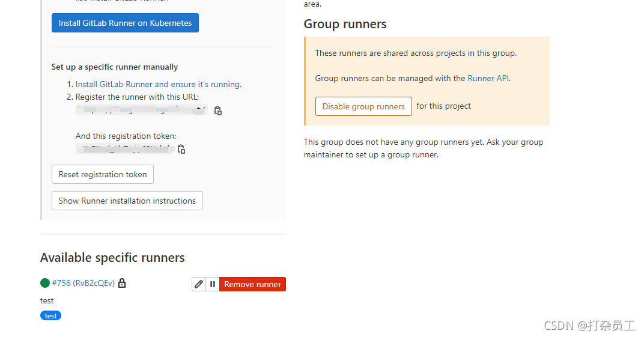The image size is (644, 337).
Task: Select 'Available specific runners' heading
Action: [112, 257]
